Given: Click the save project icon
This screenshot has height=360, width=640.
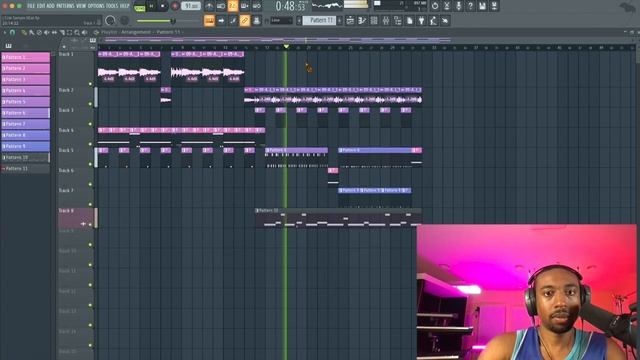Looking at the screenshot, I should [482, 6].
